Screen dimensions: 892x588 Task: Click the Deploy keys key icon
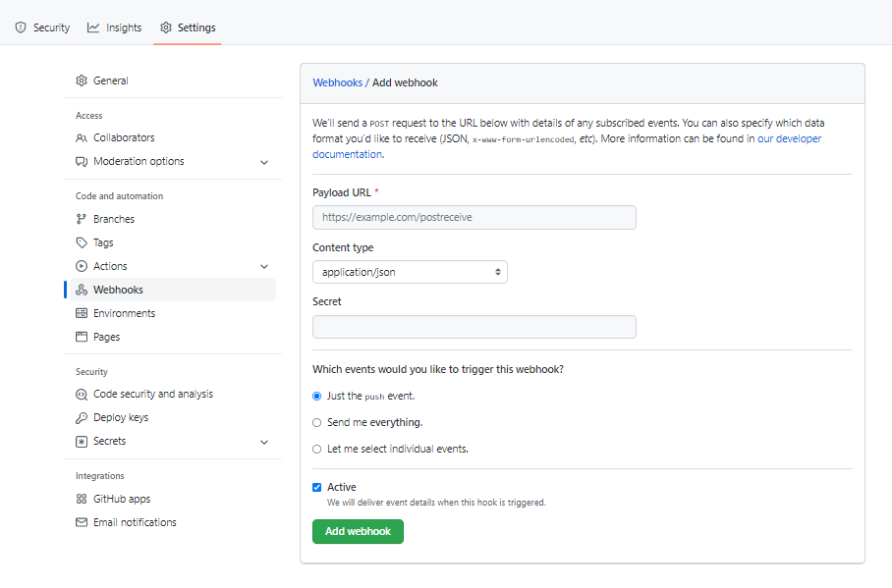(x=82, y=417)
